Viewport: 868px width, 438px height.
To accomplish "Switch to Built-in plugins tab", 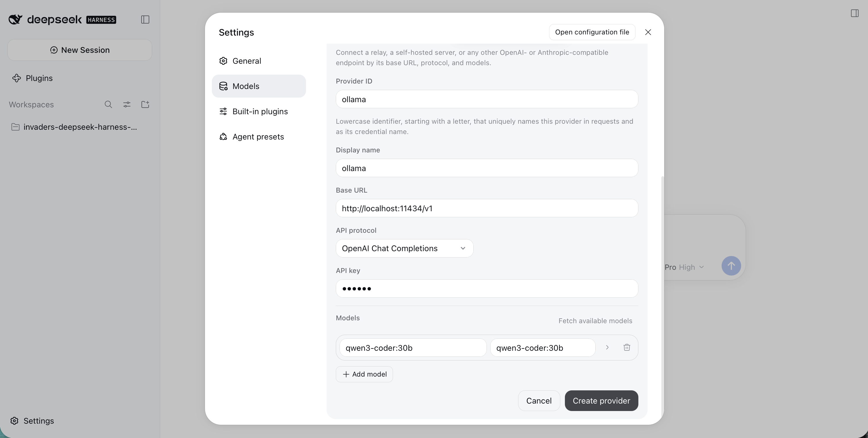I will click(x=259, y=112).
